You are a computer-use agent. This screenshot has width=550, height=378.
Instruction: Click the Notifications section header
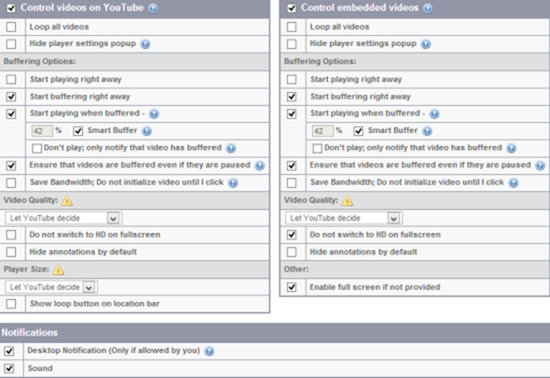tap(275, 333)
